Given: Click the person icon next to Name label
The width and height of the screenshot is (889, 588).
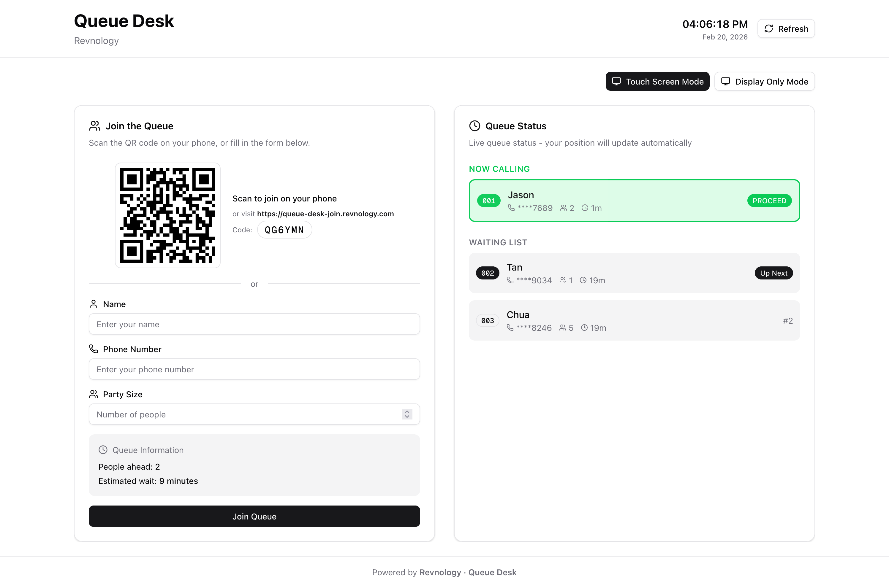Looking at the screenshot, I should coord(94,304).
